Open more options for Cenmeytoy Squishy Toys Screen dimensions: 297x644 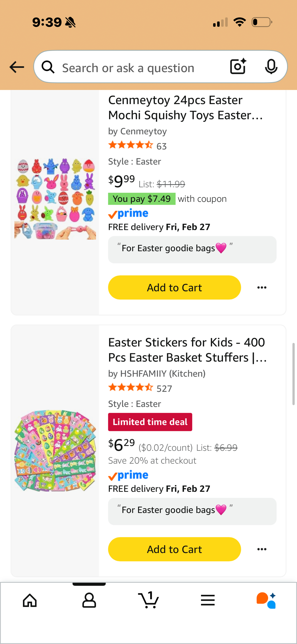(262, 288)
